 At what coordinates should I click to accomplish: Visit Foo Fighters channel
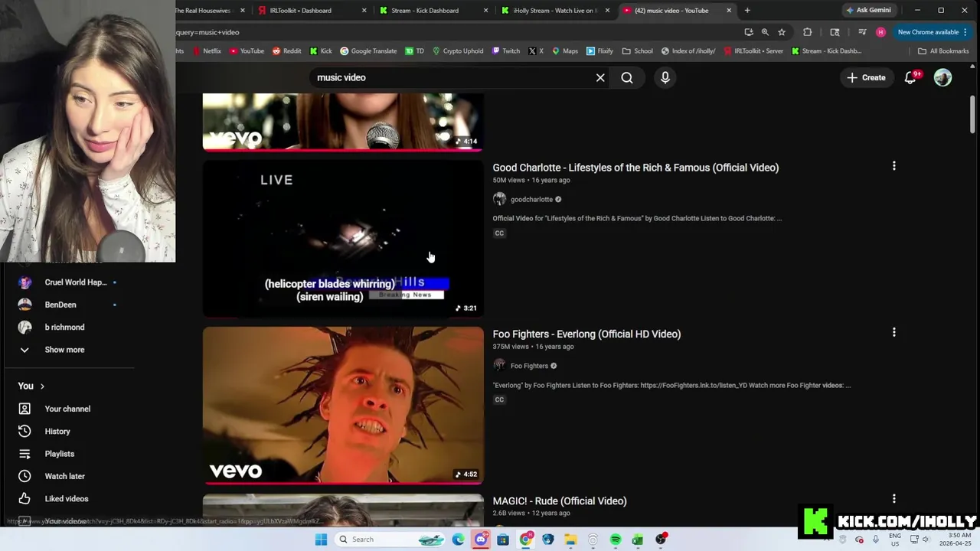pyautogui.click(x=529, y=366)
